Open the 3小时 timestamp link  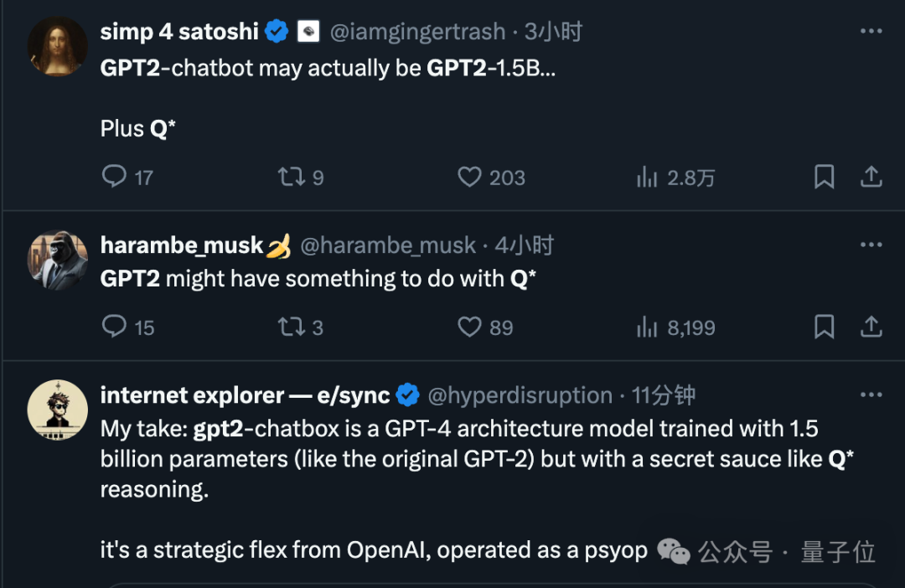pos(553,32)
